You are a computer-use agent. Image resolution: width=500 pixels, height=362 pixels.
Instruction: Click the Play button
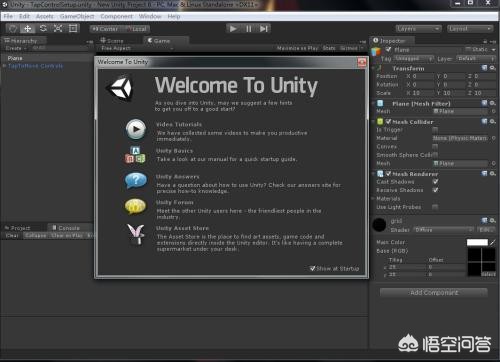click(233, 29)
